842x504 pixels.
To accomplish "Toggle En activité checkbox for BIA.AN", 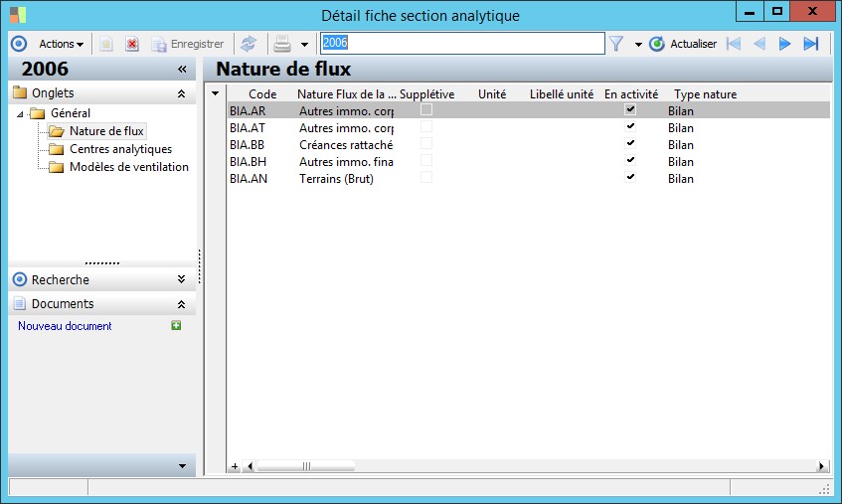I will pyautogui.click(x=630, y=178).
